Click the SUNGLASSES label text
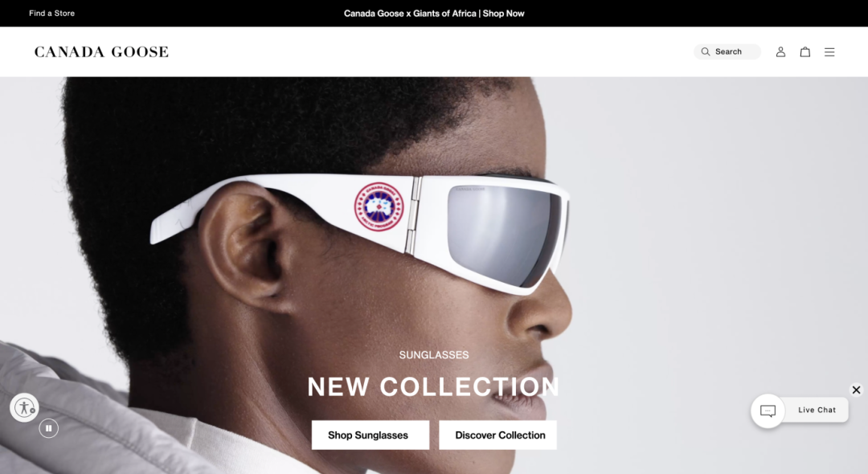The height and width of the screenshot is (474, 868). click(434, 355)
